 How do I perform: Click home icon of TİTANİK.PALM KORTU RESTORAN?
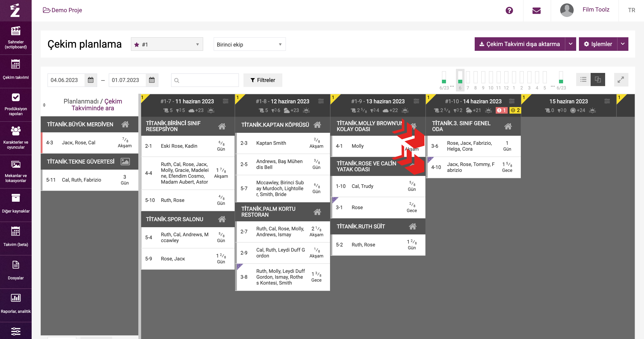pyautogui.click(x=317, y=212)
